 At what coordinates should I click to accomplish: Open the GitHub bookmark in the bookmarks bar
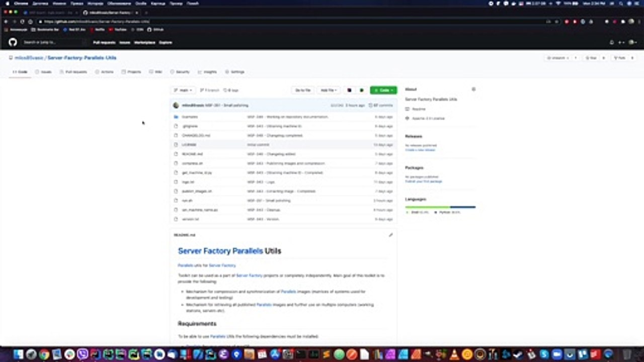click(156, 30)
